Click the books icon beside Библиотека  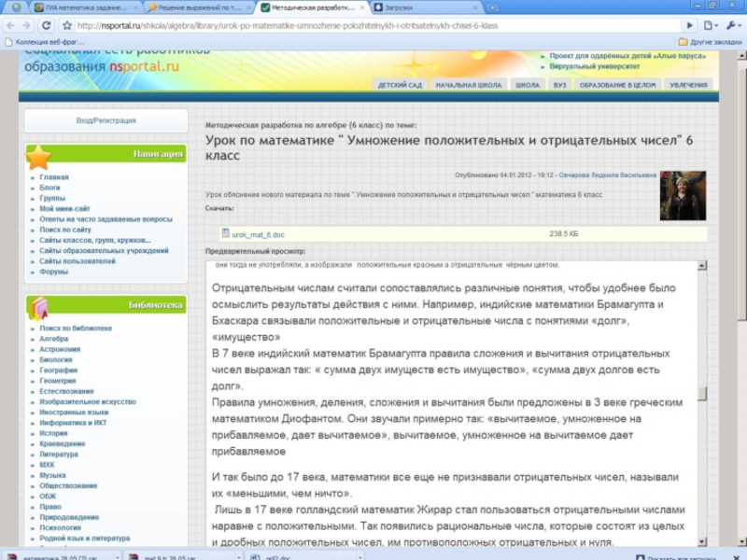(38, 307)
